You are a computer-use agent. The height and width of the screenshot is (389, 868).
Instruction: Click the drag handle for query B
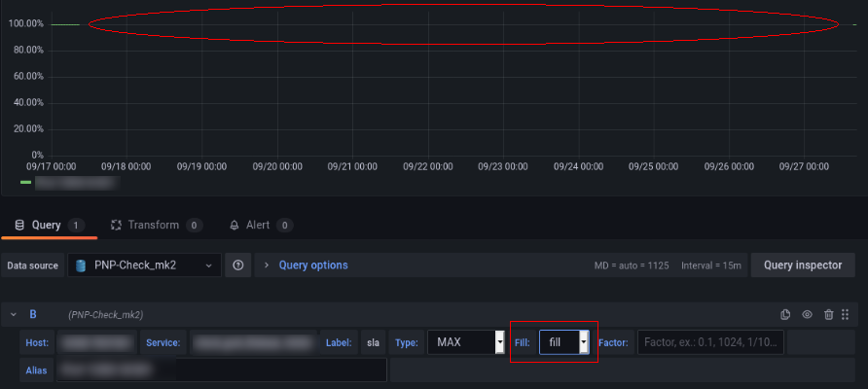coord(846,314)
